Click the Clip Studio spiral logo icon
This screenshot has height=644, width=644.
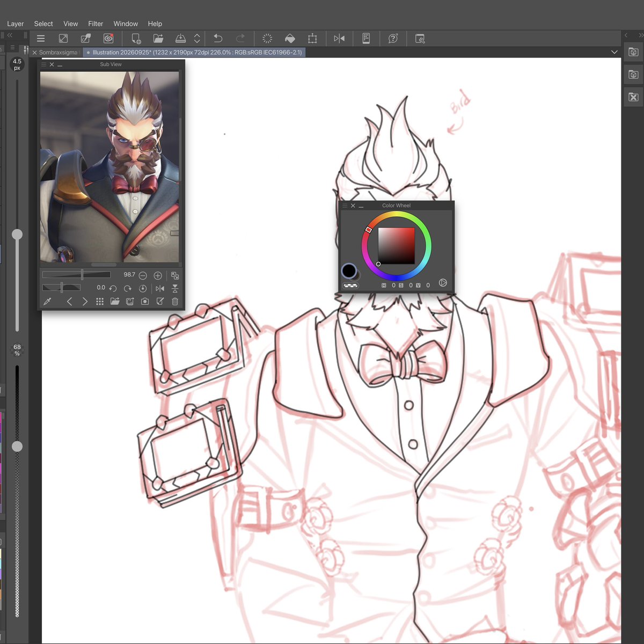[108, 39]
